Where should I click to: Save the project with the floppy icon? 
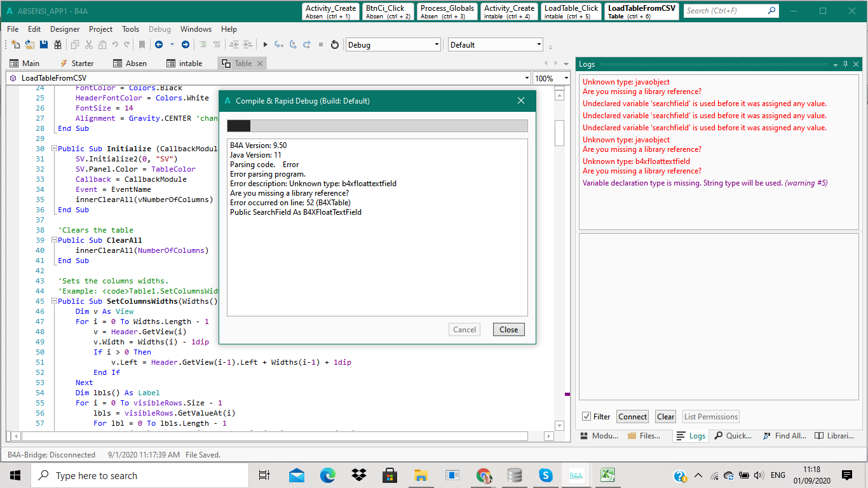tap(44, 44)
